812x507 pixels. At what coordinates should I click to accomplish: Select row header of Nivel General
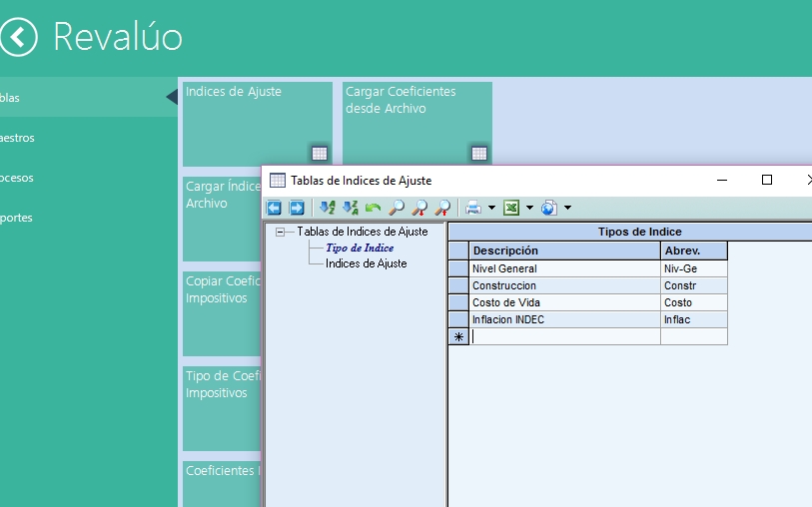(458, 268)
